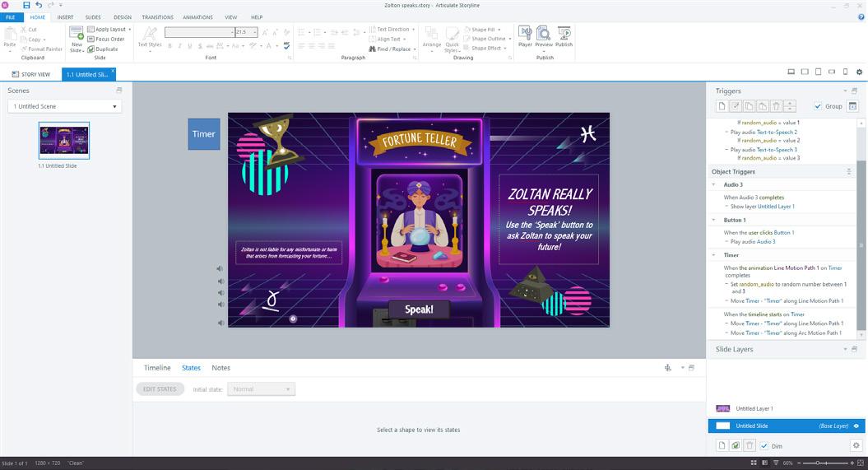Open responsive player settings gear

(859, 72)
